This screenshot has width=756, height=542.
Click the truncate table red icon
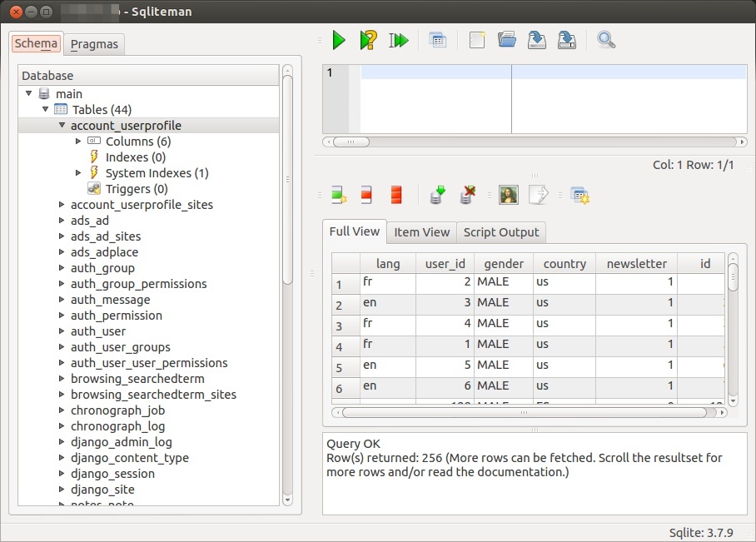[x=396, y=195]
